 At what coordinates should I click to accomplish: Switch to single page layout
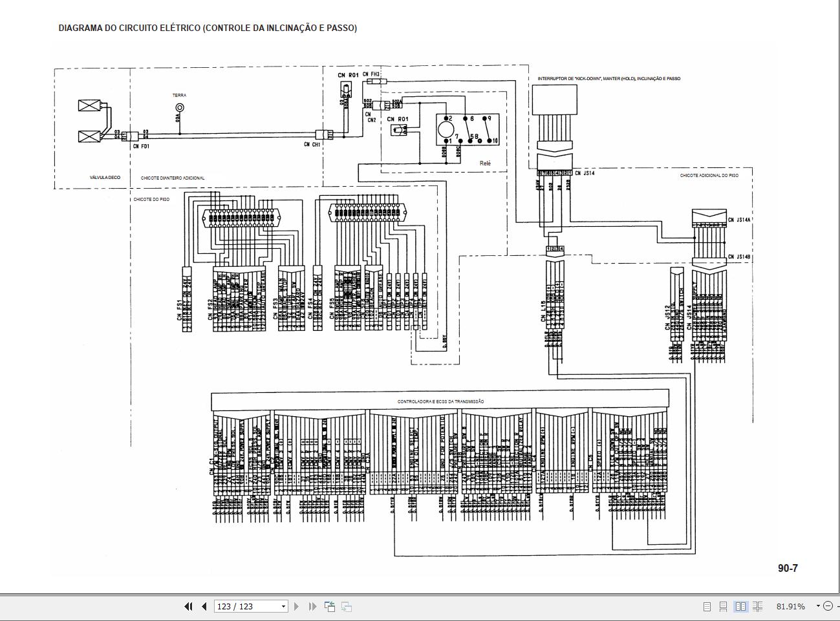(707, 606)
